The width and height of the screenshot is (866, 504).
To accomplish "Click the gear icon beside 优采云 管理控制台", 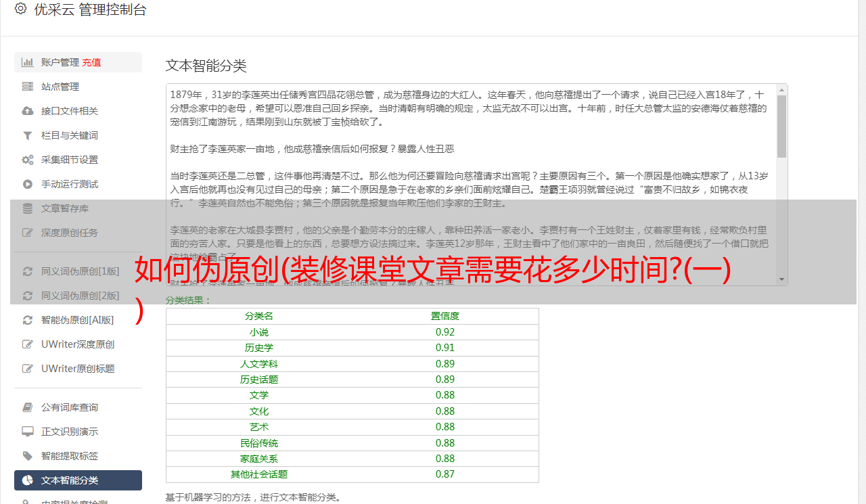I will [20, 9].
